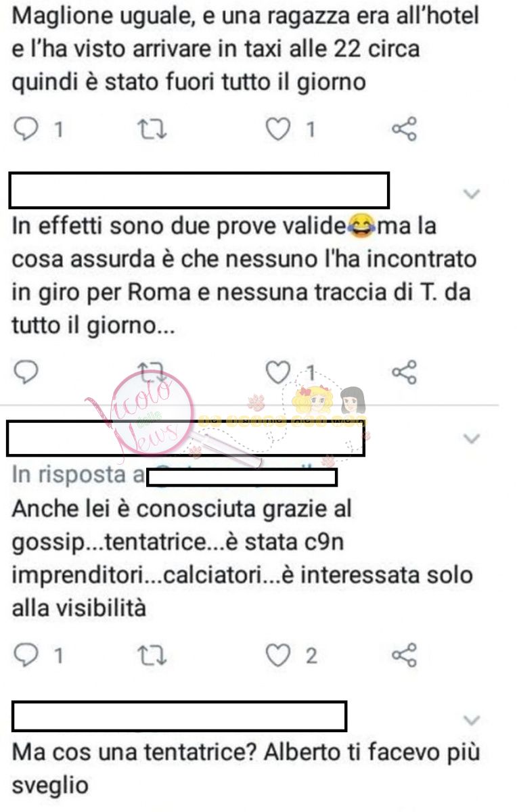This screenshot has height=812, width=517.
Task: Reply to the 'due prove valide' tweet
Action: (x=26, y=371)
